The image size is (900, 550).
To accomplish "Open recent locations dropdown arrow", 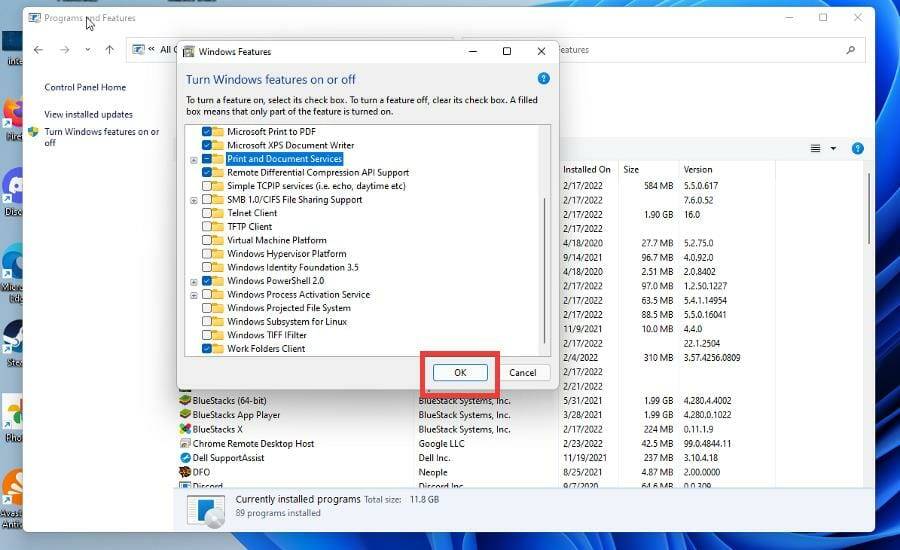I will 87,50.
